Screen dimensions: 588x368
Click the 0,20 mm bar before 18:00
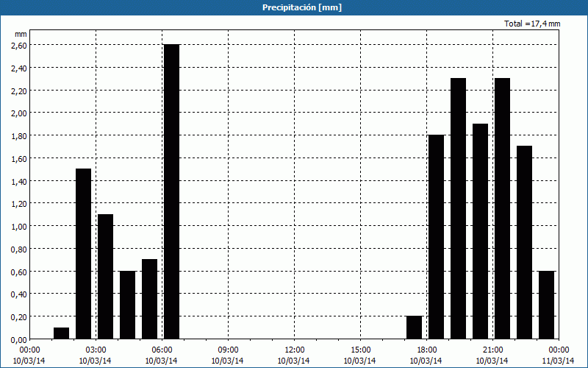click(x=414, y=328)
